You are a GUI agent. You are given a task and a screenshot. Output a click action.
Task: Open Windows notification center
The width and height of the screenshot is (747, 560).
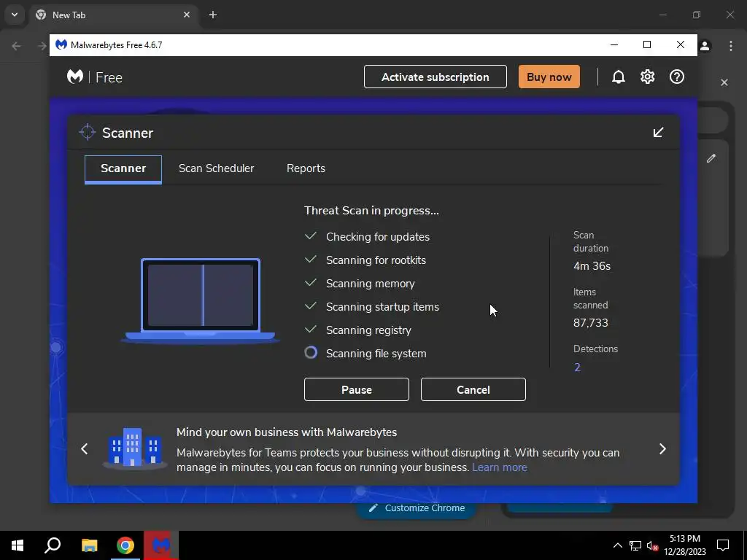click(723, 545)
